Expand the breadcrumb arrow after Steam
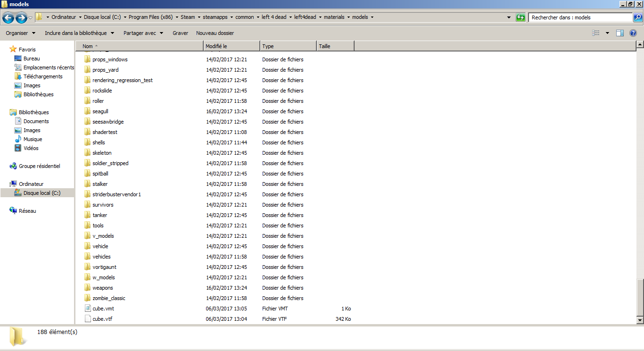The width and height of the screenshot is (644, 351). pos(198,17)
